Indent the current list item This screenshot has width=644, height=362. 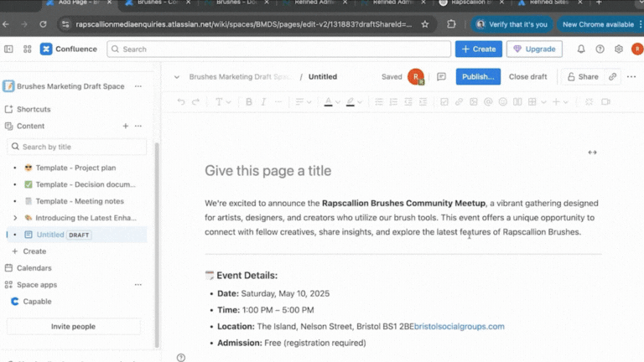[x=423, y=101]
